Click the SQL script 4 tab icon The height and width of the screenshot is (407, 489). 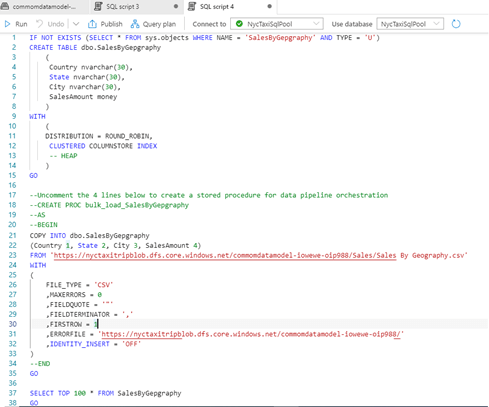192,6
